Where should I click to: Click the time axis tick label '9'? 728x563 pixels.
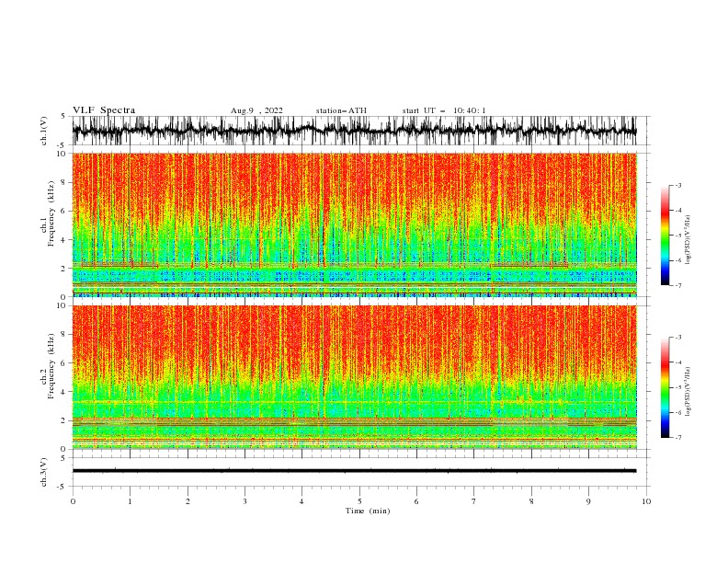588,501
